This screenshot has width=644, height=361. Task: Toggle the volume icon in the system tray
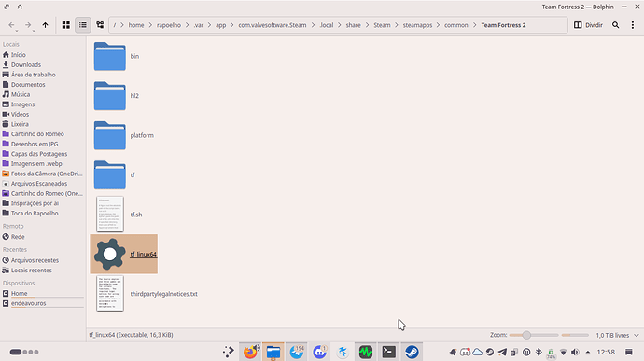(x=575, y=352)
